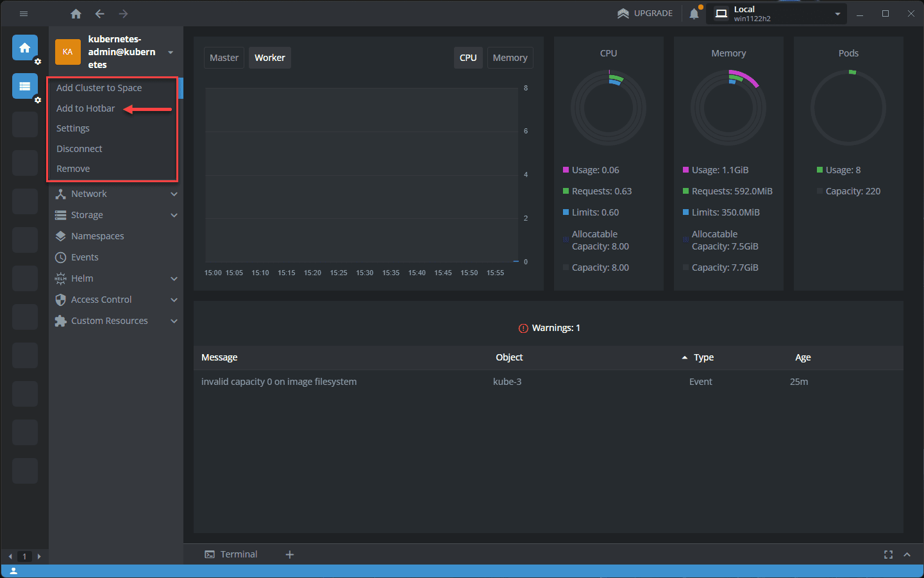The width and height of the screenshot is (924, 578).
Task: Go to the home icon in the top bar
Action: (76, 13)
